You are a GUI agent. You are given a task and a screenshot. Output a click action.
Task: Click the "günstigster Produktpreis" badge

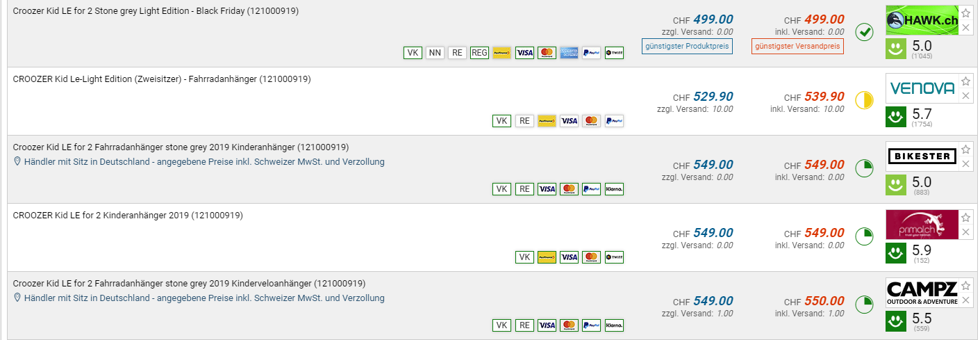coord(687,47)
